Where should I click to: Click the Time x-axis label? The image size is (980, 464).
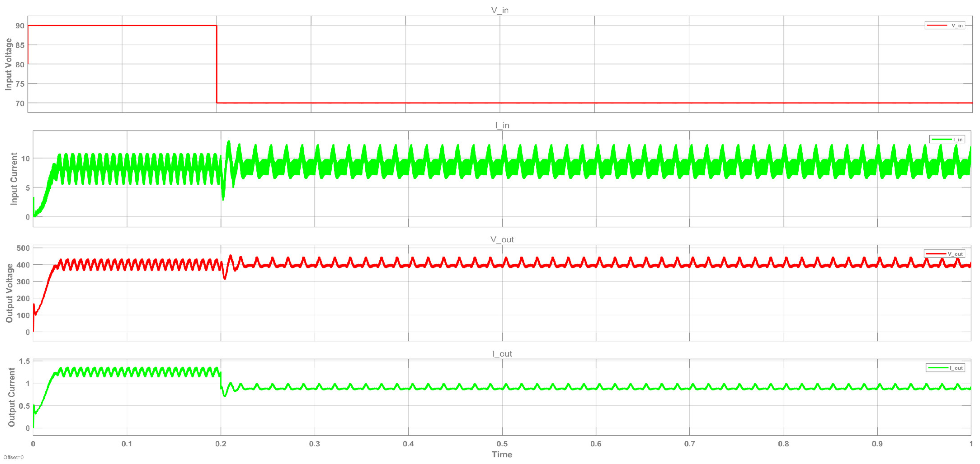pyautogui.click(x=502, y=455)
